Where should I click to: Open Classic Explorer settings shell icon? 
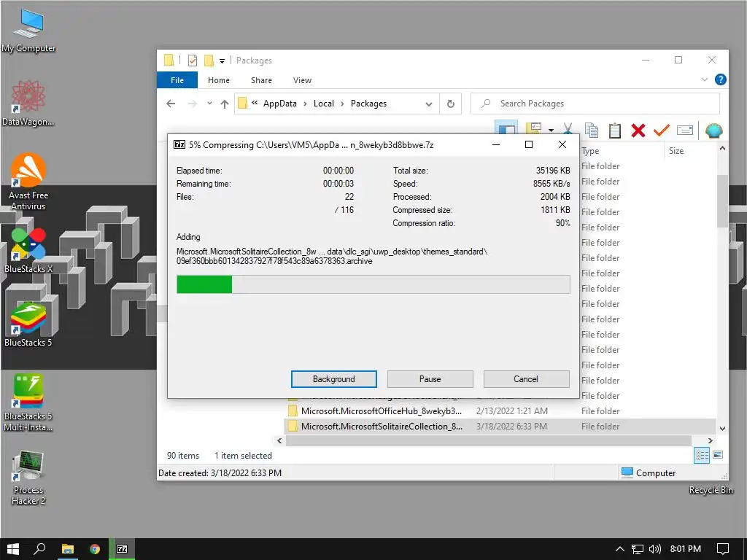tap(713, 130)
